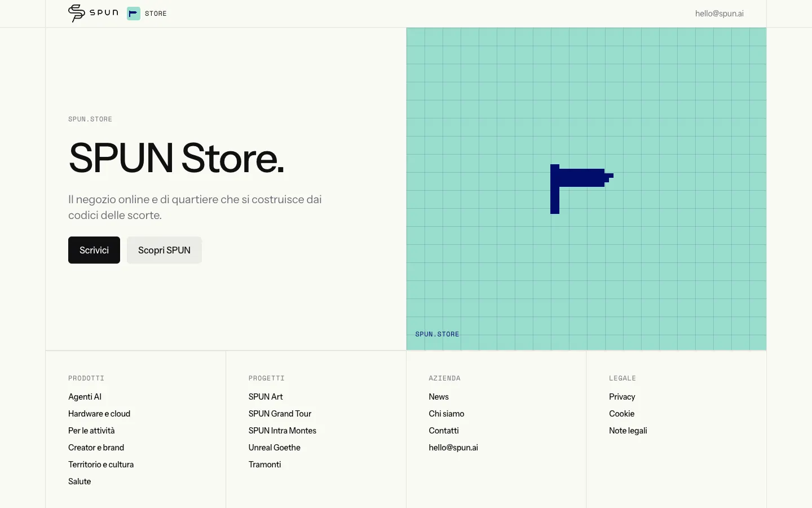Open the Hardware e cloud link
This screenshot has height=508, width=812.
tap(99, 414)
